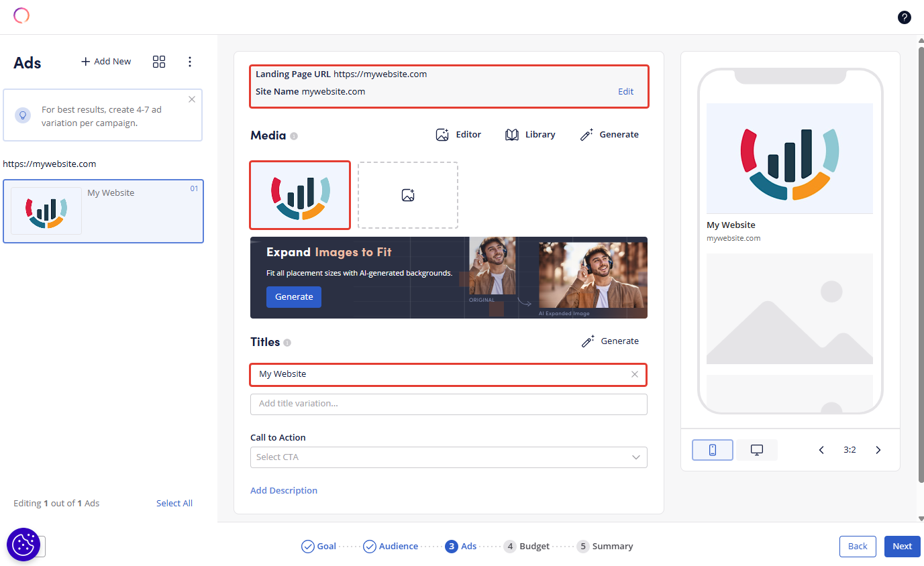Open the three-dot more options menu
The width and height of the screenshot is (924, 566).
[x=190, y=62]
